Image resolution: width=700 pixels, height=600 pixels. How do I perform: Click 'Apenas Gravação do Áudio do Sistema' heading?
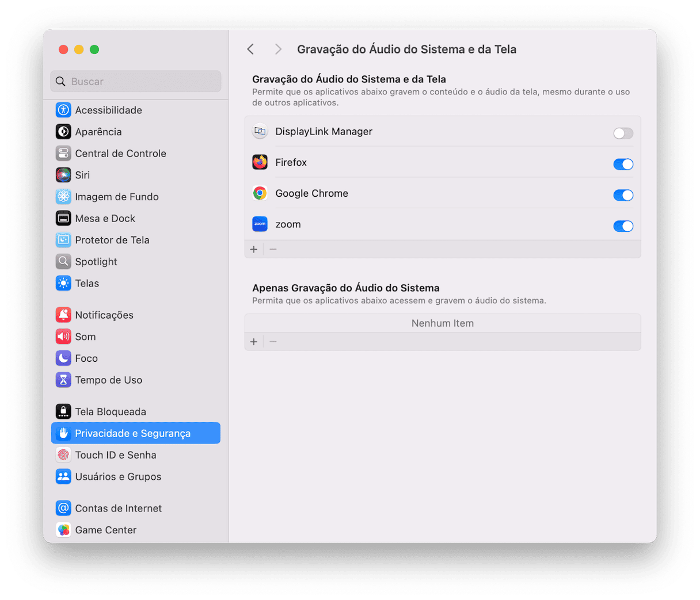(x=345, y=288)
